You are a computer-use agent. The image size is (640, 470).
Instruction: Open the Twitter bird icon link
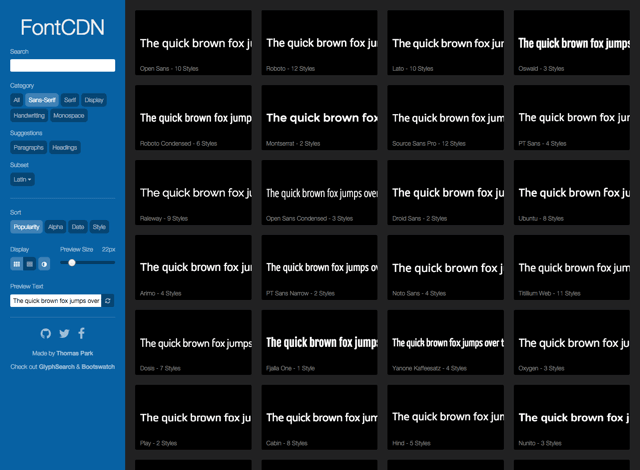(64, 333)
